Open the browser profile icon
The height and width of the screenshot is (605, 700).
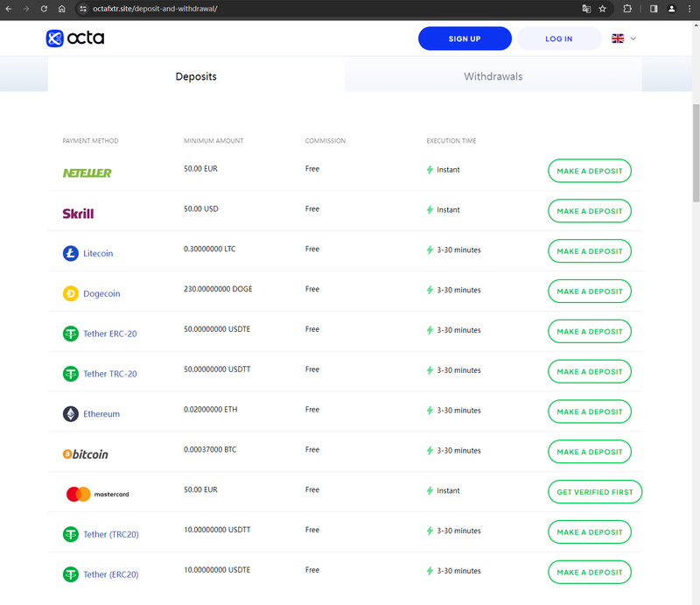pos(671,9)
